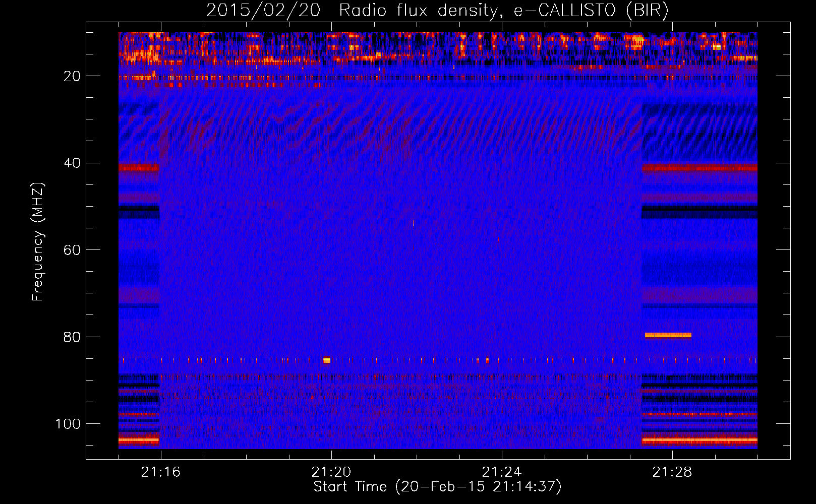Click the '21:28' time tick label
This screenshot has height=504, width=816.
pos(672,472)
